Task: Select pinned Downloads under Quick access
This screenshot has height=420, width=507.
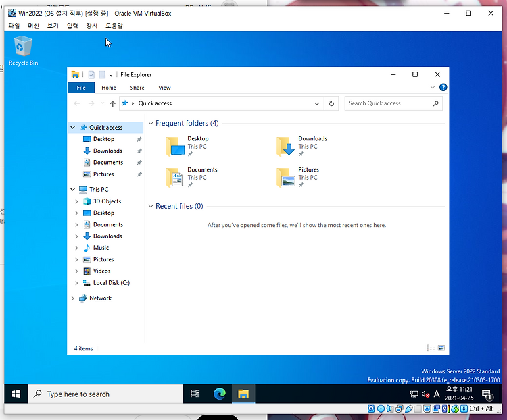Action: pyautogui.click(x=107, y=151)
